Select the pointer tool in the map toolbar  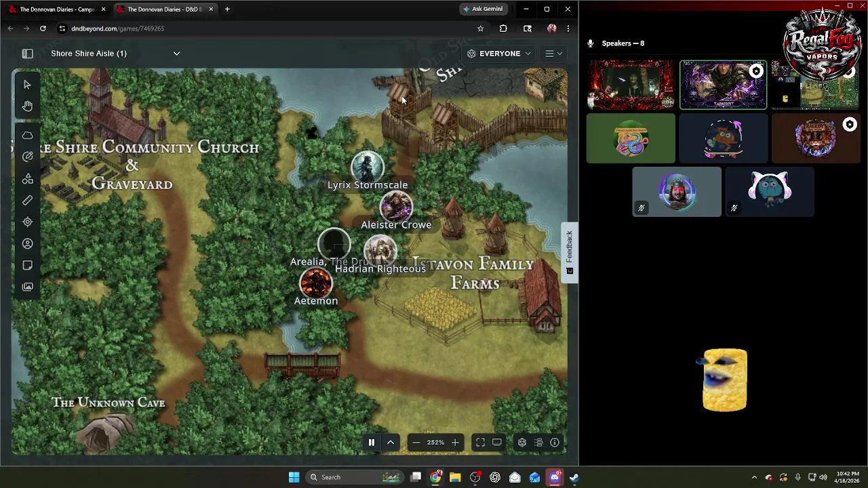(x=27, y=85)
